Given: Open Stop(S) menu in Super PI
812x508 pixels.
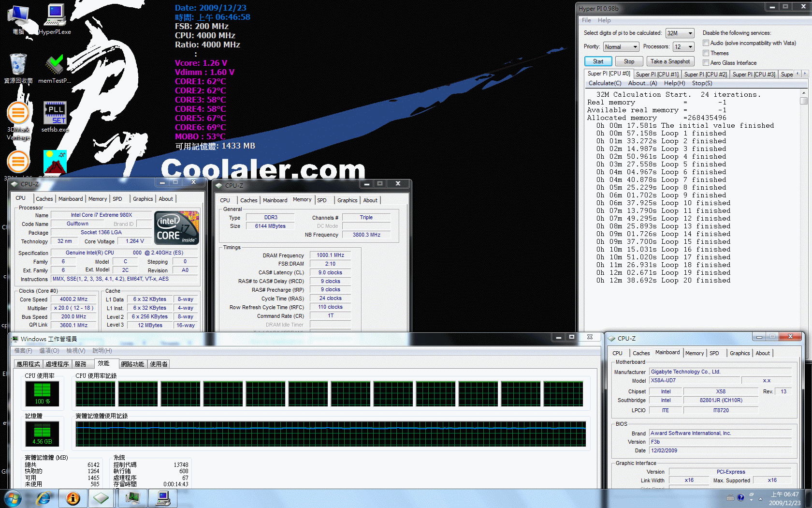Looking at the screenshot, I should coord(702,83).
